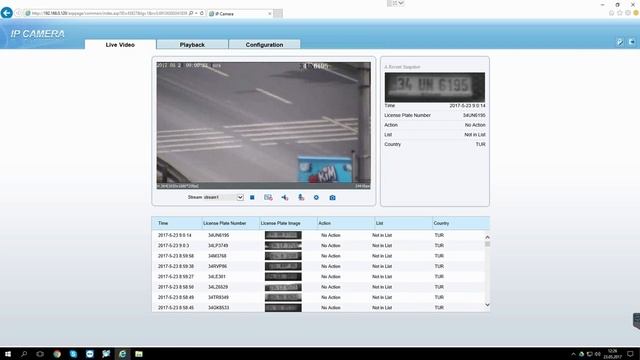Open a new browser tab

(x=278, y=13)
